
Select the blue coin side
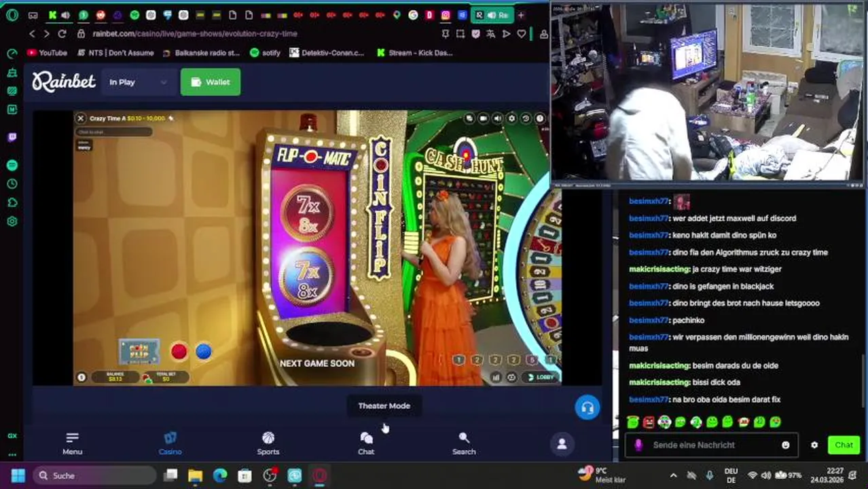[203, 351]
